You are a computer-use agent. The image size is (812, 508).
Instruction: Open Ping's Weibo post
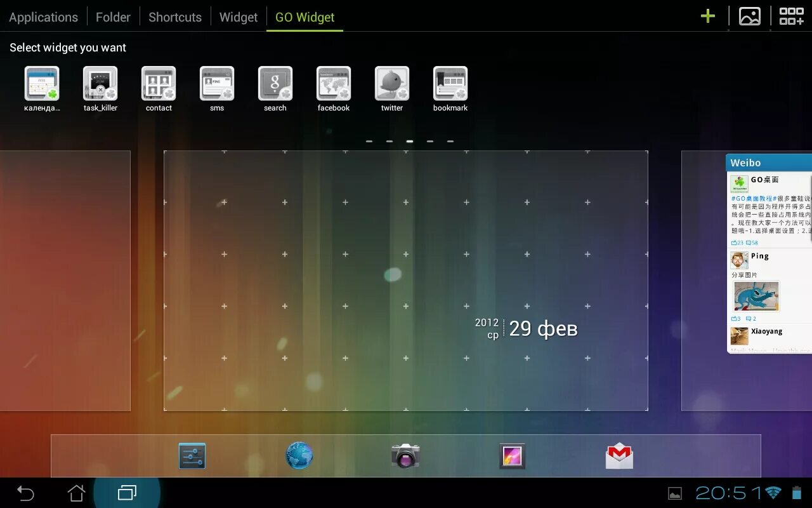point(769,286)
